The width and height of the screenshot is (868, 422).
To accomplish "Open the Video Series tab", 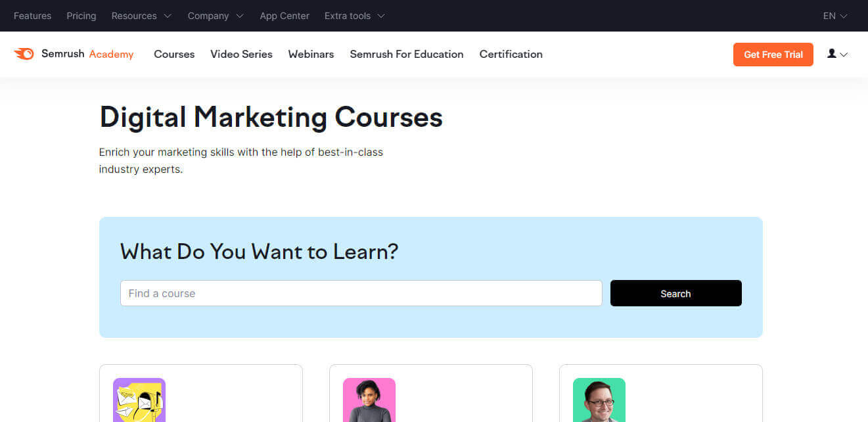I will point(241,54).
